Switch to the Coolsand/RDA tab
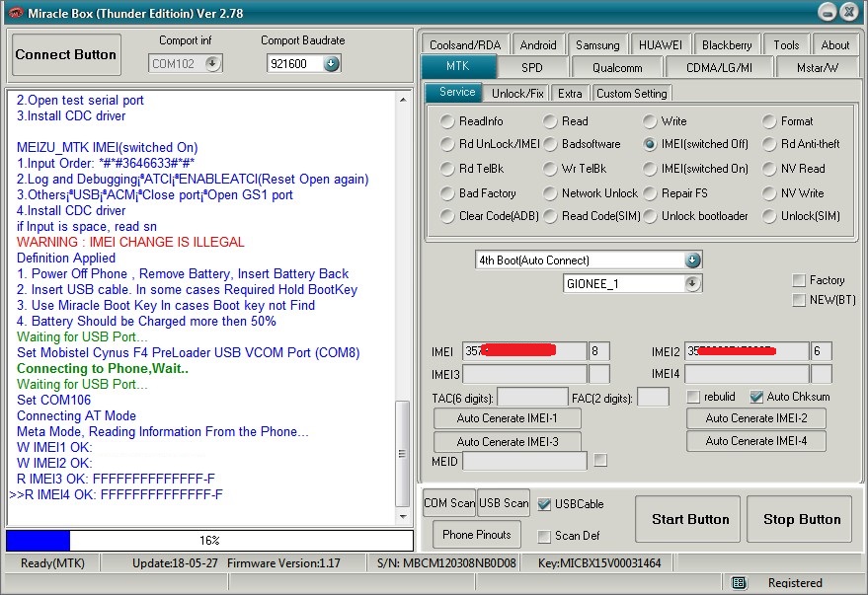Viewport: 868px width, 595px height. tap(465, 44)
